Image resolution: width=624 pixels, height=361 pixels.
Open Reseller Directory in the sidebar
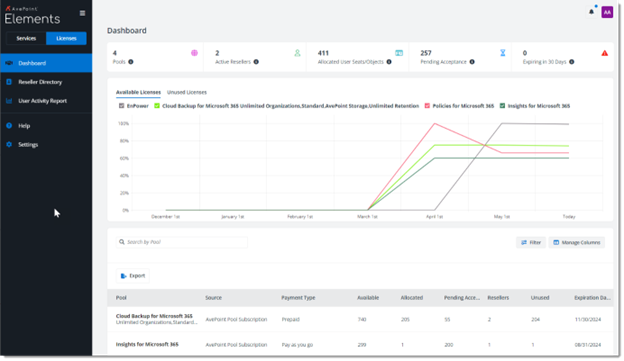tap(46, 82)
